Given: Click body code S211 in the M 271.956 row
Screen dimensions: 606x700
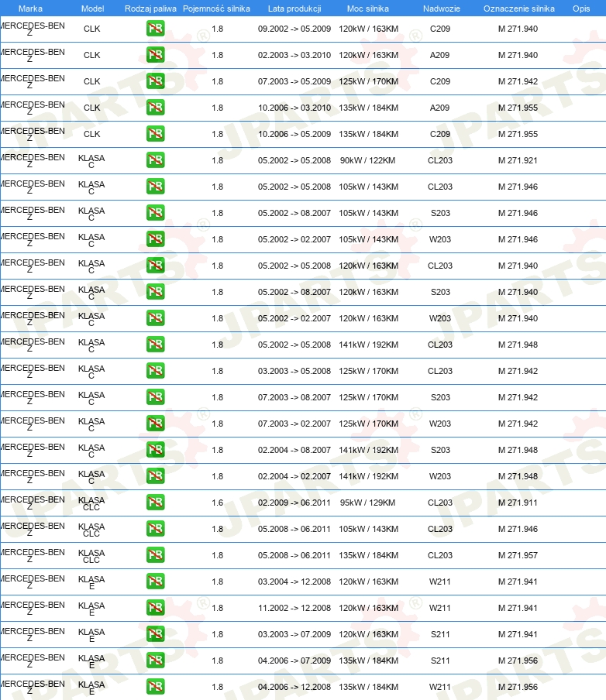Looking at the screenshot, I should (440, 661).
